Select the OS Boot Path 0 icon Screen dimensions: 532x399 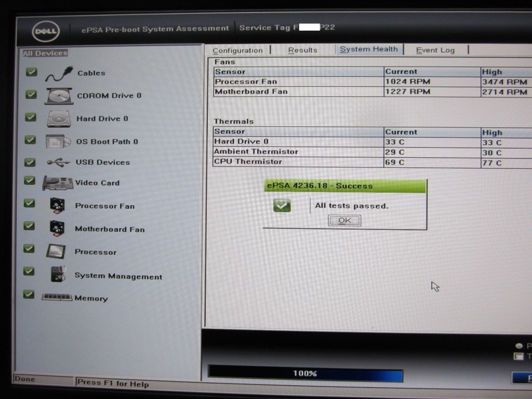click(x=58, y=141)
